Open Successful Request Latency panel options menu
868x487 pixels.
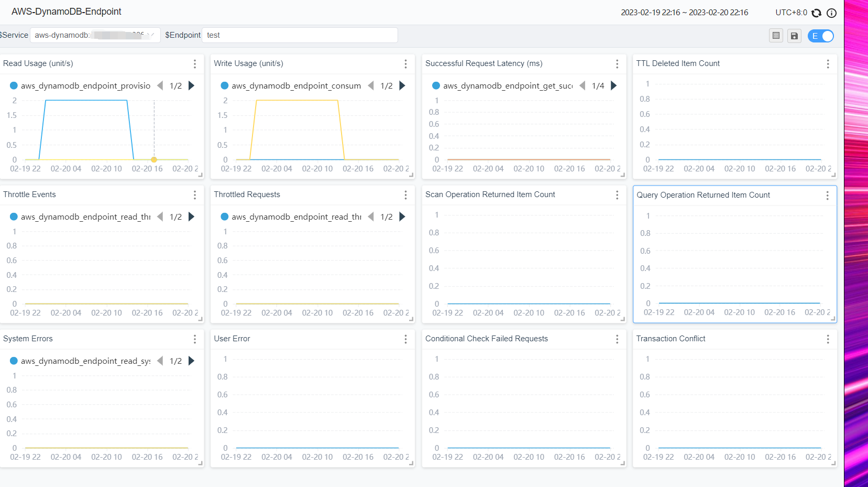617,64
